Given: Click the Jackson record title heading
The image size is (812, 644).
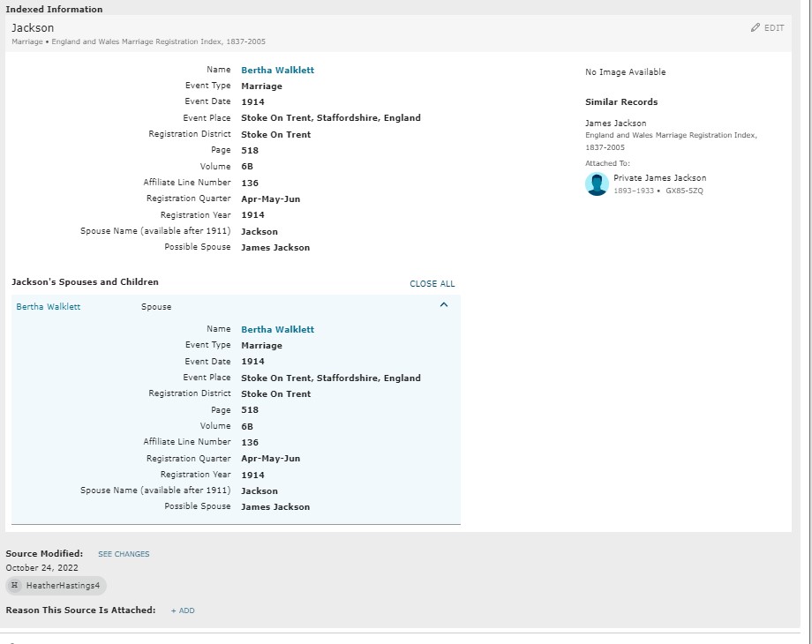Looking at the screenshot, I should (x=33, y=28).
